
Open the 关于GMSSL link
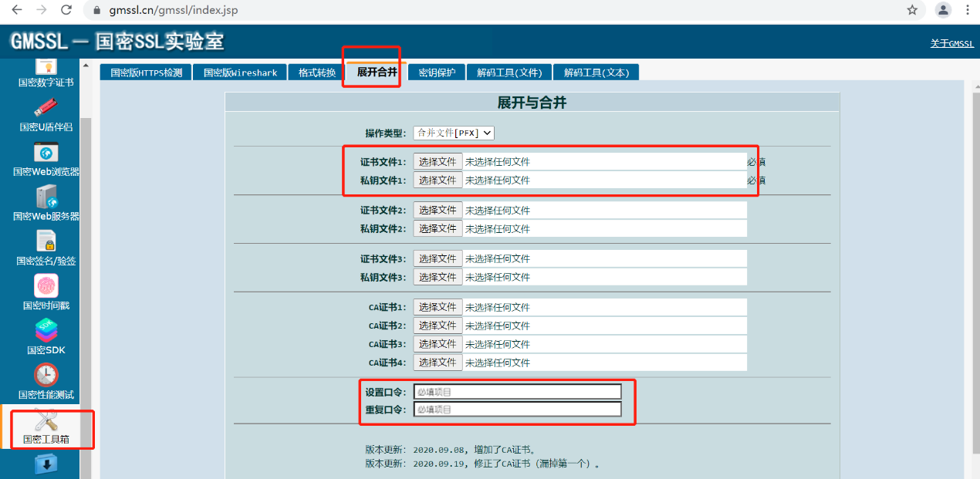[x=952, y=43]
